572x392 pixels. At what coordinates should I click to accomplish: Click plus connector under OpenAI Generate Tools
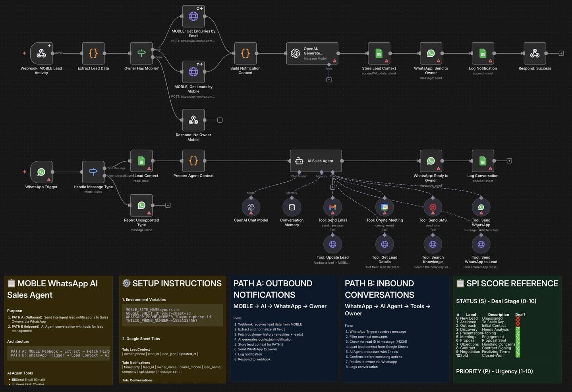[x=329, y=80]
